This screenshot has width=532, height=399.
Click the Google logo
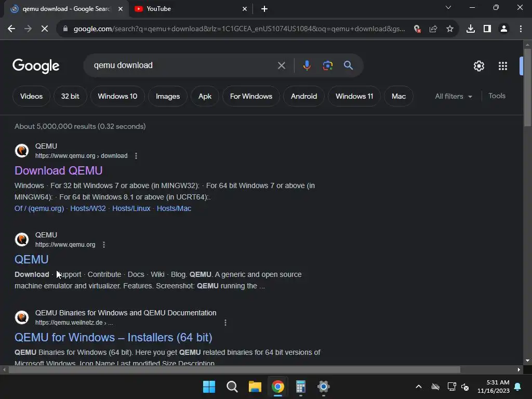coord(36,66)
